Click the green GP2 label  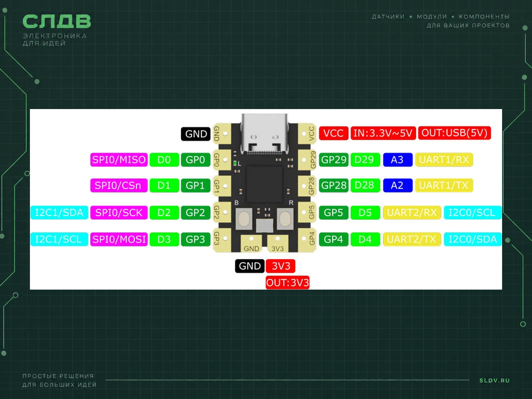(x=196, y=212)
